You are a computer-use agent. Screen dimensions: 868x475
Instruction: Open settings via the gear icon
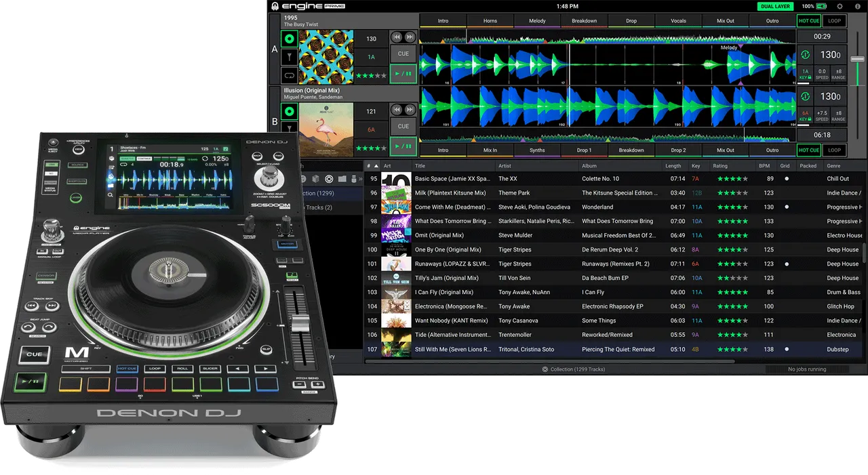[840, 6]
